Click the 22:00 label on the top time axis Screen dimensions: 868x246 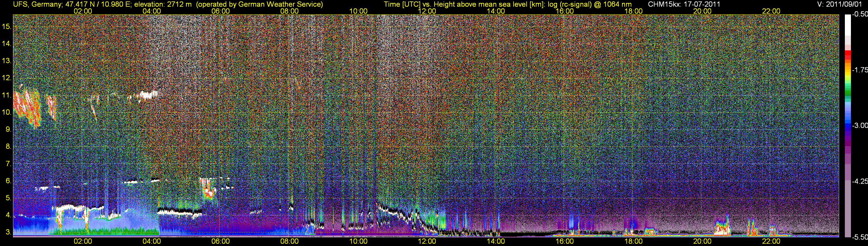771,11
